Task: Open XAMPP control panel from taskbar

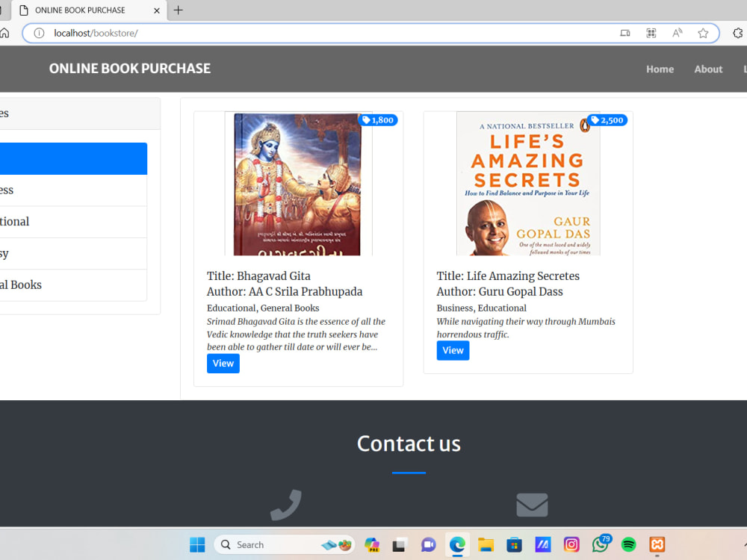Action: 657,545
